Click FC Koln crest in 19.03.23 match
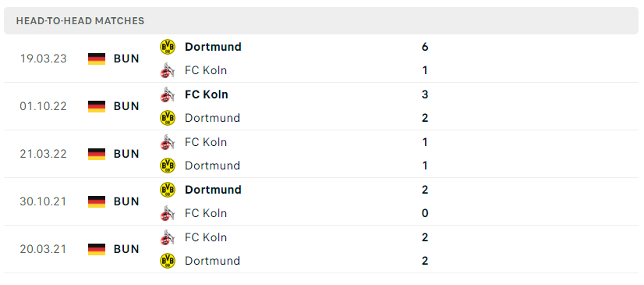Screen dimensions: 644x285 coord(167,71)
